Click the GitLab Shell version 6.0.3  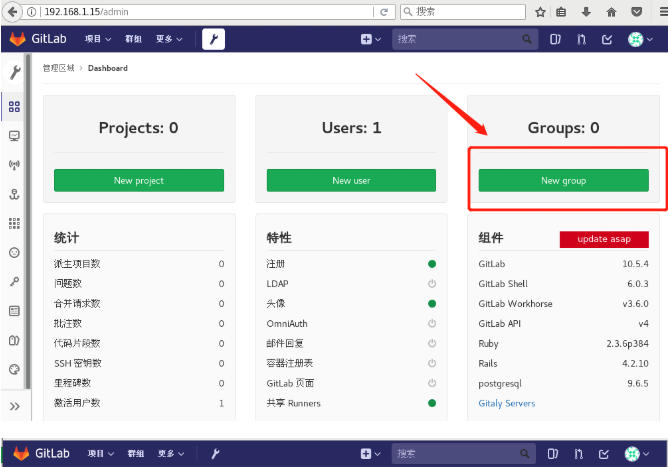click(638, 284)
